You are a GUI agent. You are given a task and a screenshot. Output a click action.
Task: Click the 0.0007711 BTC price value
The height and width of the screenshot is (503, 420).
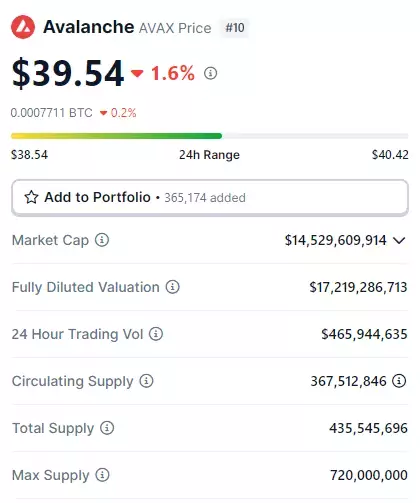(52, 113)
